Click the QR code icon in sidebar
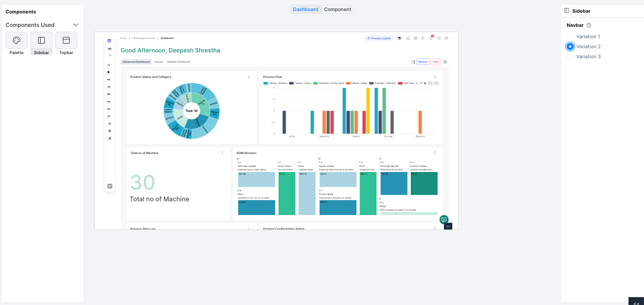This screenshot has width=644, height=305. (x=110, y=131)
